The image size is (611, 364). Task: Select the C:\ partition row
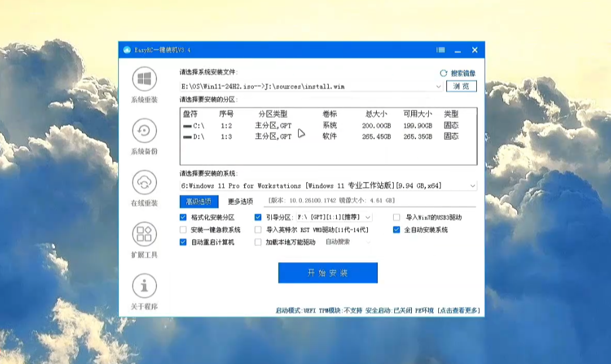(328, 126)
